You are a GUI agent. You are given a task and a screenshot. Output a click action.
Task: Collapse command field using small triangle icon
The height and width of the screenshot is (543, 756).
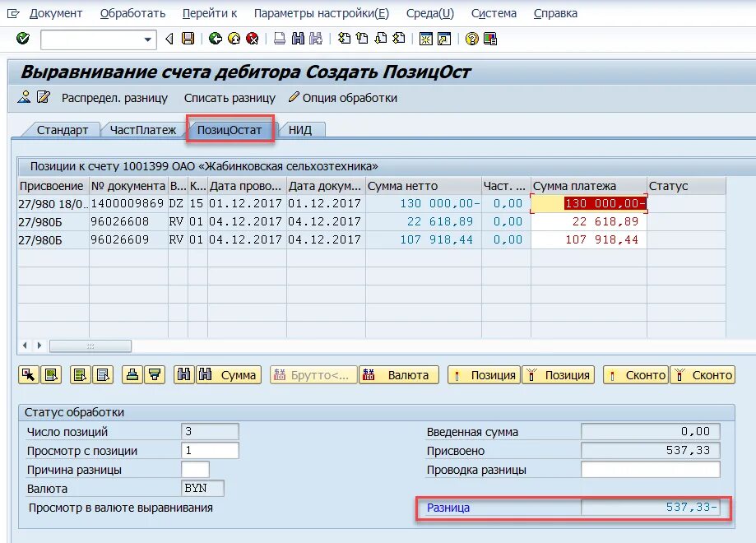[169, 39]
